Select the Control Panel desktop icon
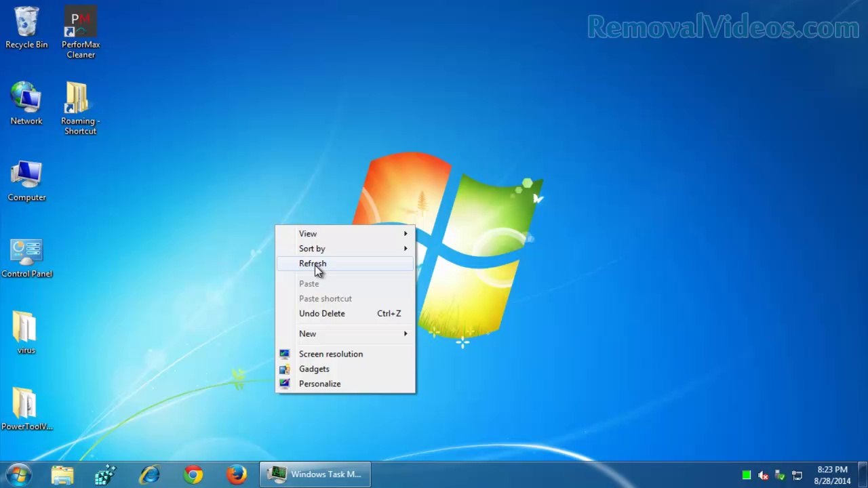 pyautogui.click(x=26, y=258)
